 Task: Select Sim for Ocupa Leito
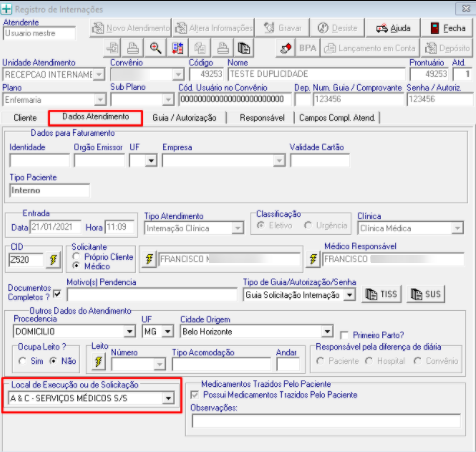click(x=23, y=361)
